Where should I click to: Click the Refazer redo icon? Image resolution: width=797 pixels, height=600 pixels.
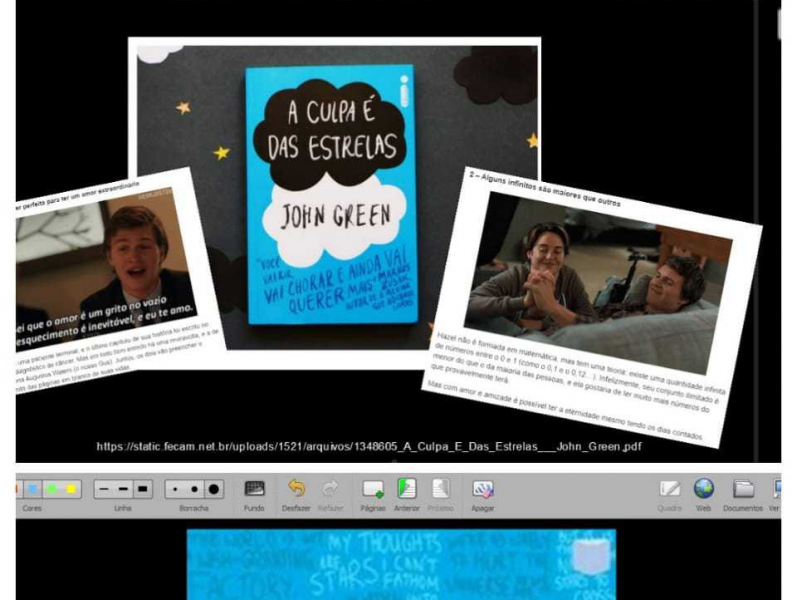[x=330, y=489]
